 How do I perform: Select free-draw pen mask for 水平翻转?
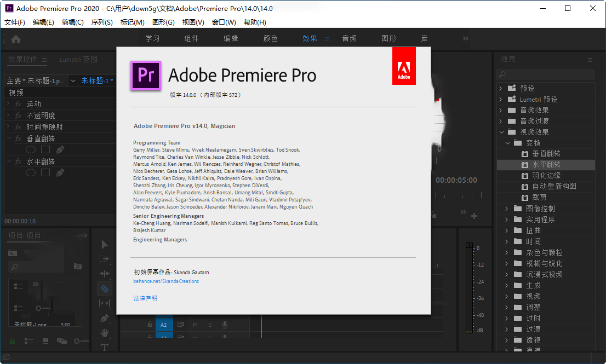pos(60,172)
